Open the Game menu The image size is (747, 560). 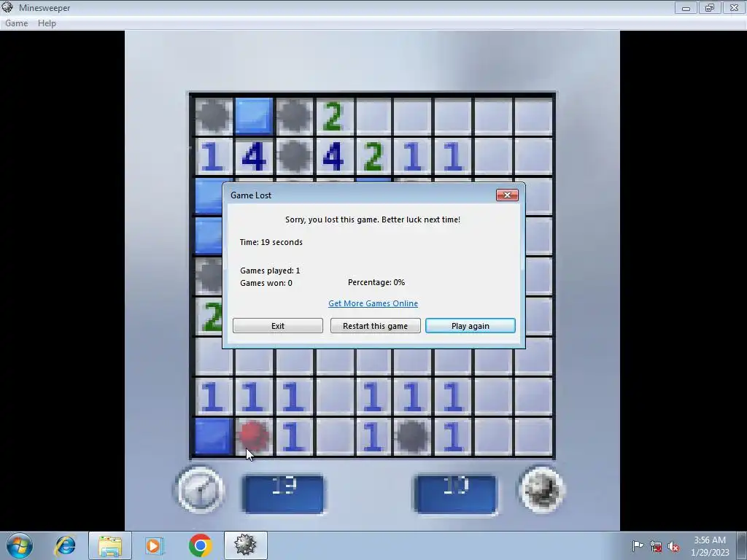pyautogui.click(x=17, y=23)
